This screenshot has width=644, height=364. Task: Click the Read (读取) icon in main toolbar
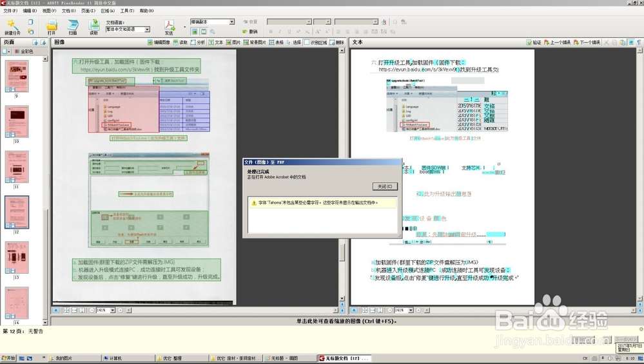(93, 25)
